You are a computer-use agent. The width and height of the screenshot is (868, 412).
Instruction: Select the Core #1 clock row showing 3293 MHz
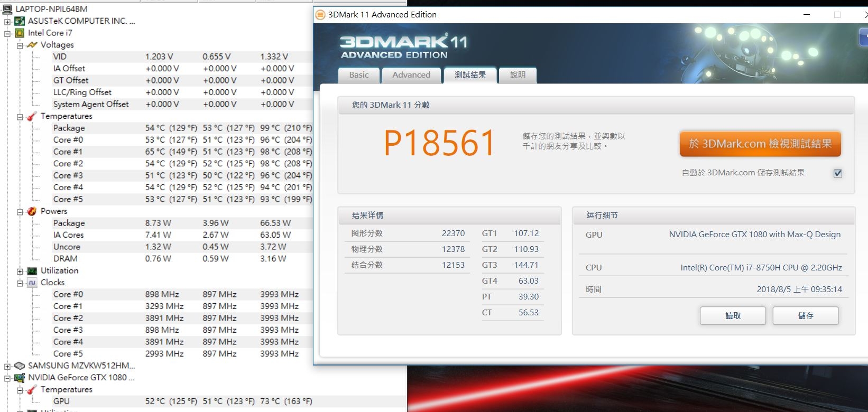coord(182,306)
